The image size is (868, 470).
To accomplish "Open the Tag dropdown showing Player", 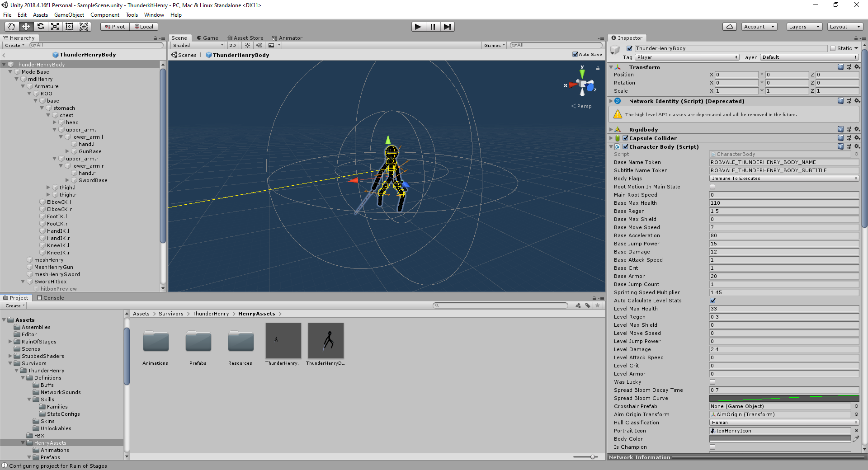I will 686,57.
